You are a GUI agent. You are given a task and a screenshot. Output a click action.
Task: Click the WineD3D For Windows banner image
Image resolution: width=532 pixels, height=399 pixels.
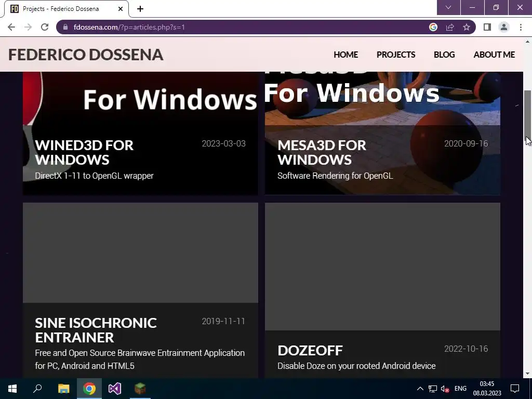click(x=140, y=98)
